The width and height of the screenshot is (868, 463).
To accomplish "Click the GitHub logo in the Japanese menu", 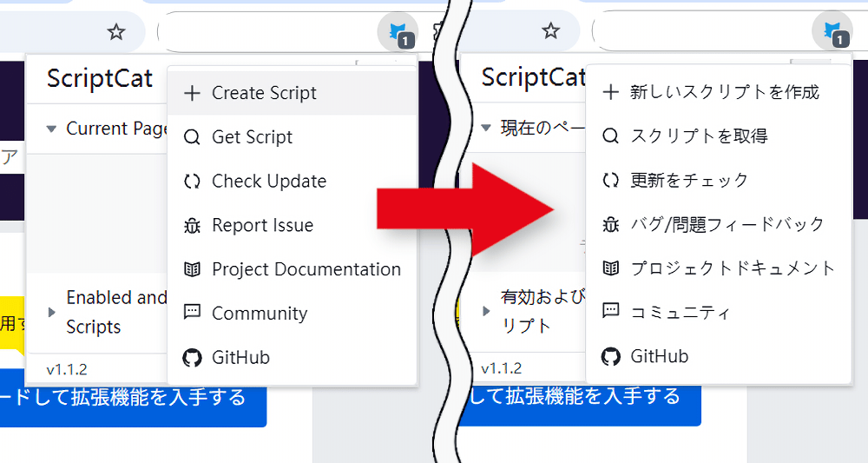I will pyautogui.click(x=610, y=357).
